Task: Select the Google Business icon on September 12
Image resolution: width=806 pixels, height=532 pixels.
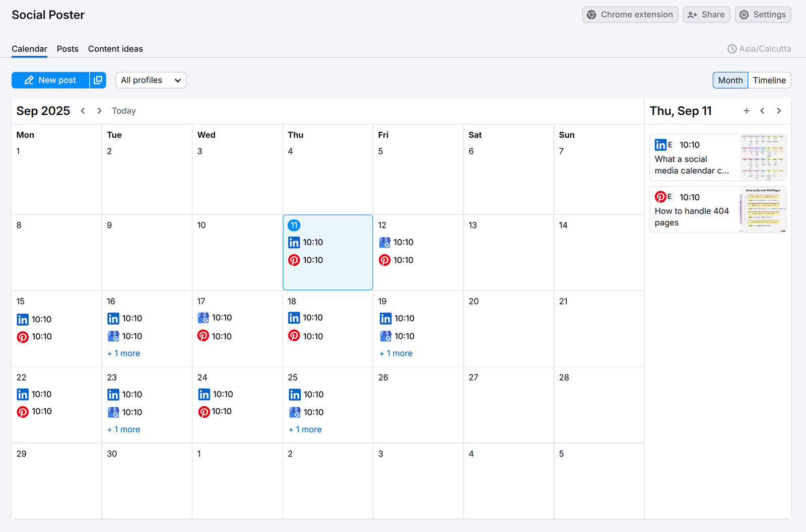Action: click(385, 242)
